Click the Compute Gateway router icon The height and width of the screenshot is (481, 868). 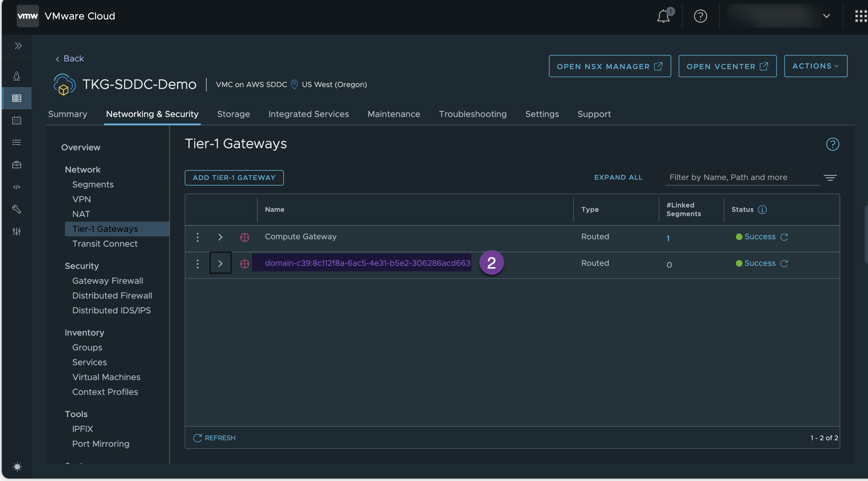(x=244, y=237)
